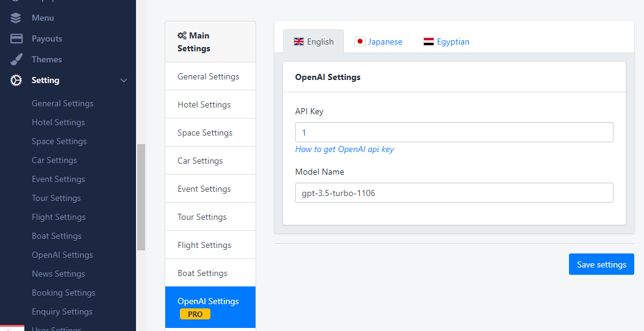Open News Settings in the sidebar
Image resolution: width=644 pixels, height=331 pixels.
pos(59,274)
